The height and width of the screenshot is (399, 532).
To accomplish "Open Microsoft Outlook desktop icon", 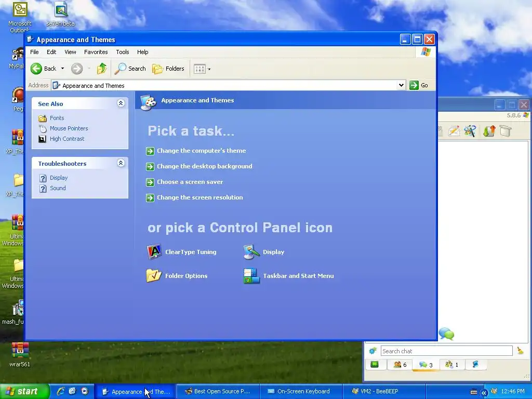I will pos(20,17).
